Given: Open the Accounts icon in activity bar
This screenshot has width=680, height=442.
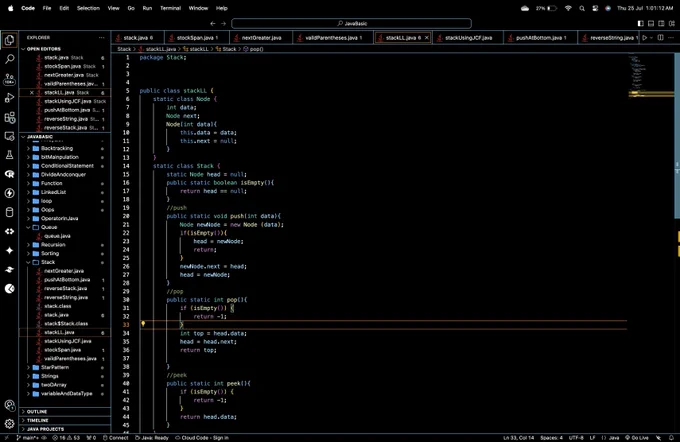Looking at the screenshot, I should [10, 405].
